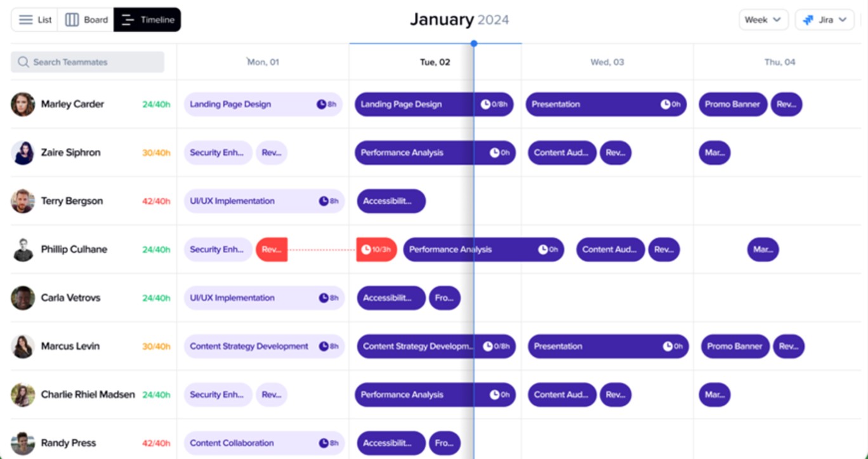This screenshot has height=459, width=868.
Task: Click the Jira logo icon
Action: coord(808,20)
